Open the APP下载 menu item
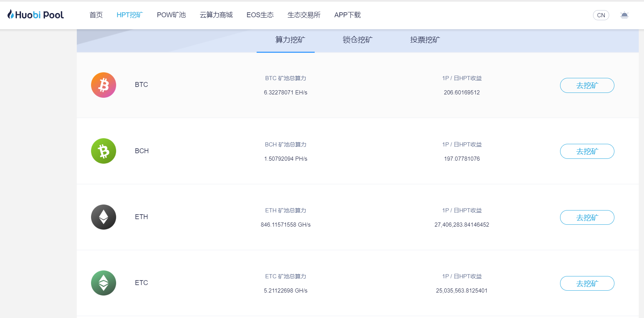Viewport: 644px width, 318px height. click(347, 15)
